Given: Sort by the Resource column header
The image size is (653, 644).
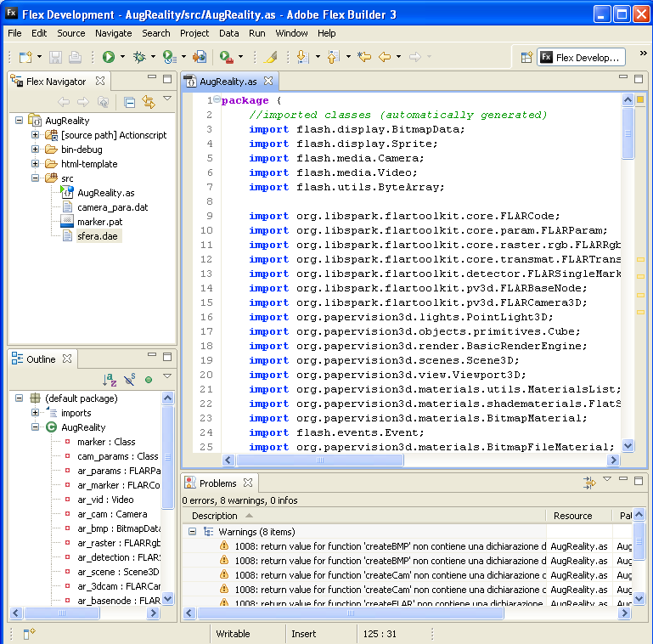Looking at the screenshot, I should coord(579,516).
